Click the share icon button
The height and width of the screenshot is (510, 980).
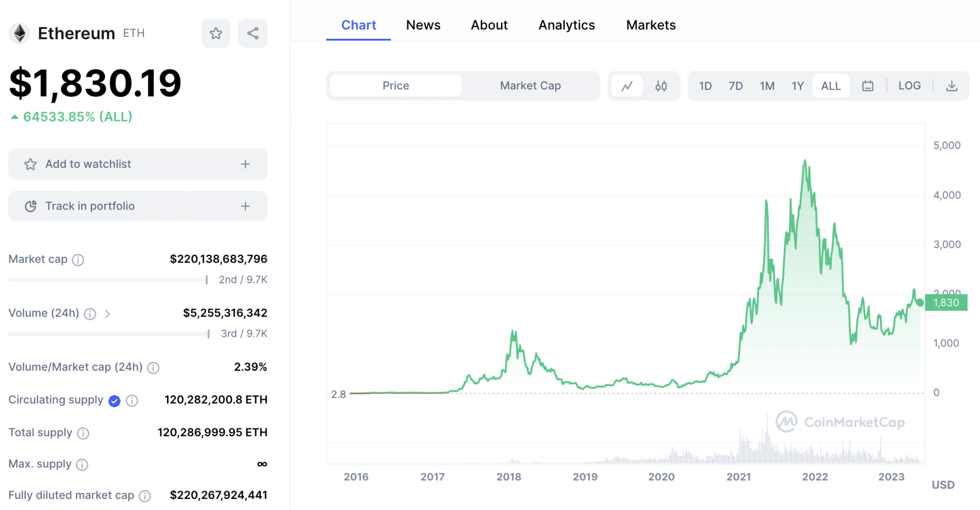pyautogui.click(x=253, y=33)
